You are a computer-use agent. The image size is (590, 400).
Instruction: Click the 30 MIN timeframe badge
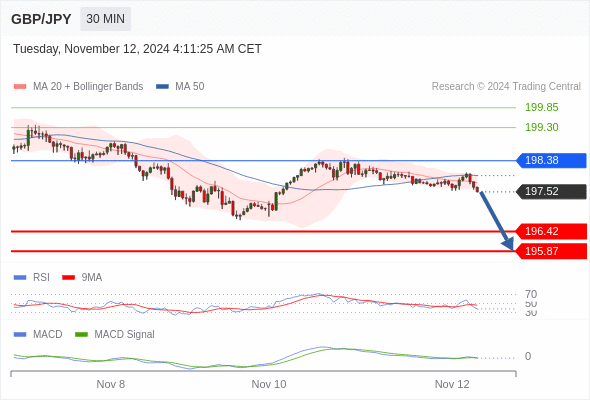point(105,19)
